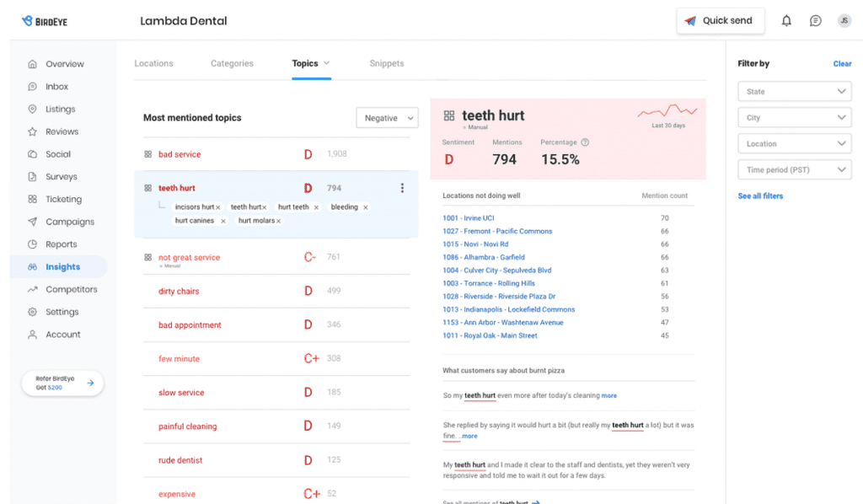
Task: Open Inbox from the sidebar
Action: (56, 87)
